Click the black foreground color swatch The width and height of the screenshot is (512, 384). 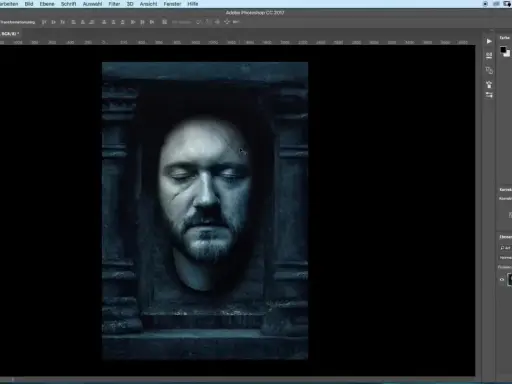coord(503,50)
